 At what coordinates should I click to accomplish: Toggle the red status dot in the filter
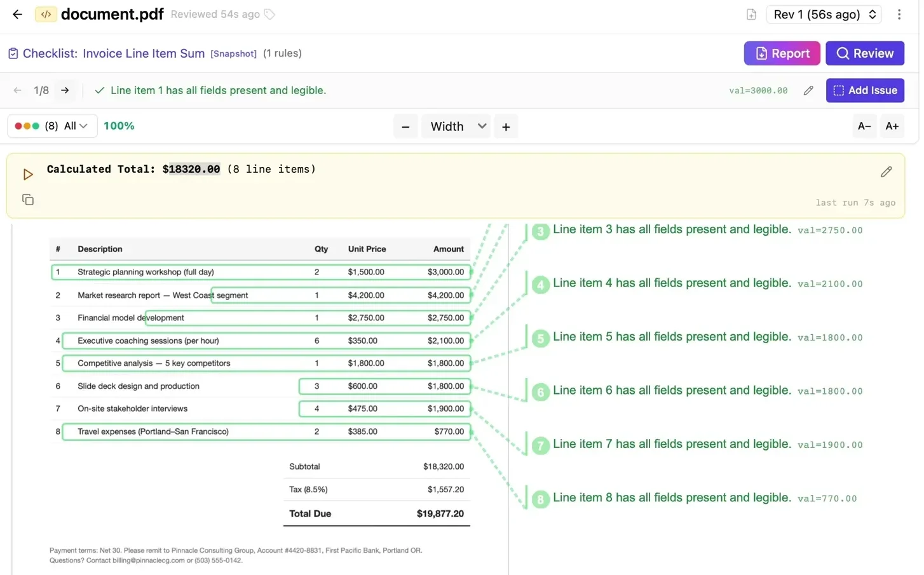[18, 126]
